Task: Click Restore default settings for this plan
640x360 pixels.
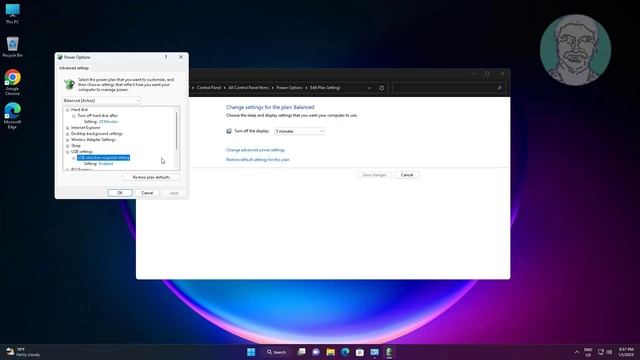Action: [258, 160]
